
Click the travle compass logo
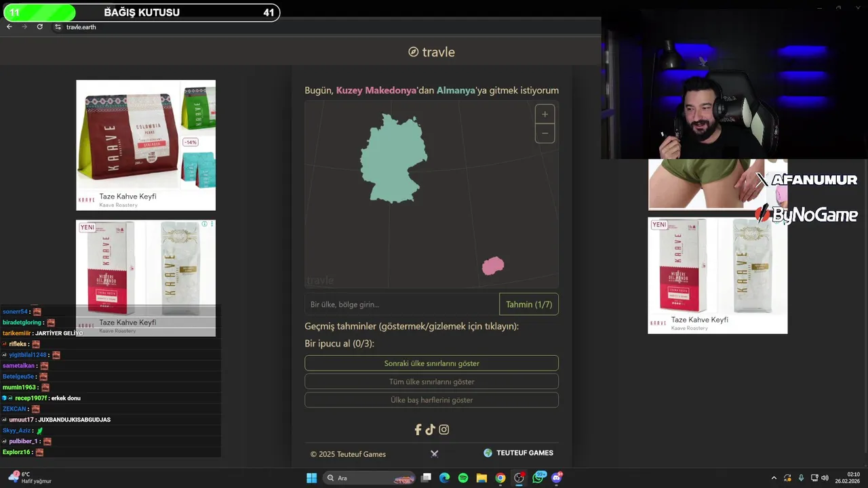(413, 52)
